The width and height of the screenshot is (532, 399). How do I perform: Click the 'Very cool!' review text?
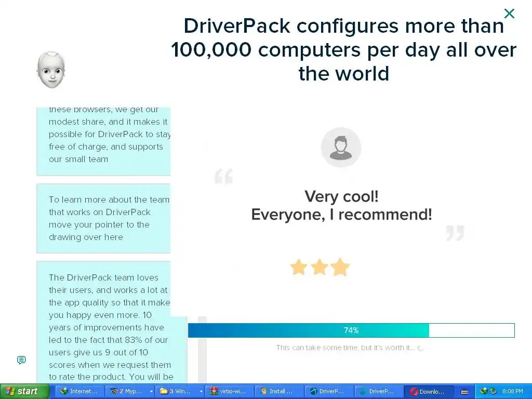click(342, 196)
